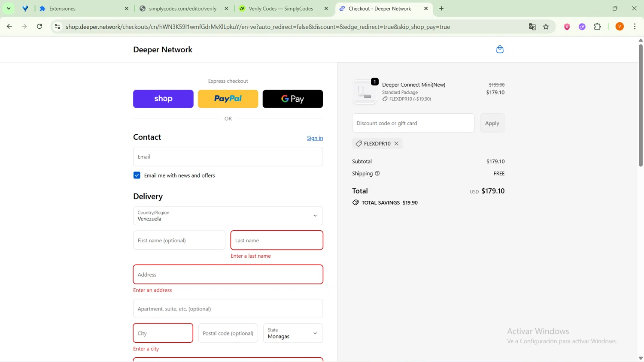Go back to the previous page
This screenshot has height=362, width=644.
pyautogui.click(x=9, y=27)
